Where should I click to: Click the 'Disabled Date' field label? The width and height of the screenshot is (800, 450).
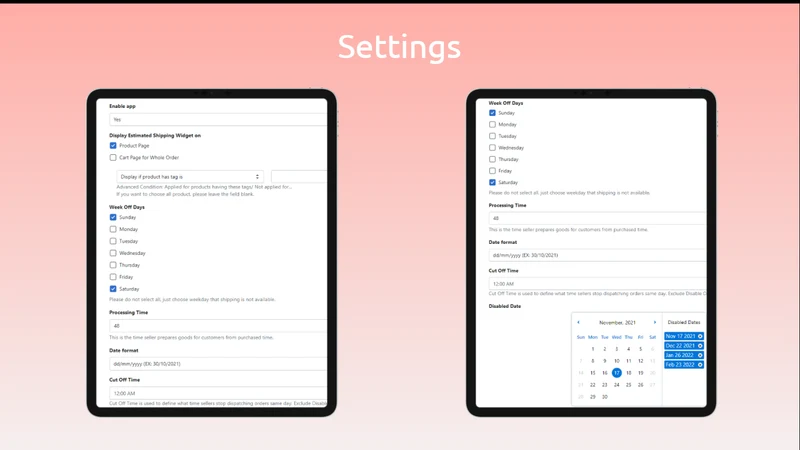[x=505, y=306]
